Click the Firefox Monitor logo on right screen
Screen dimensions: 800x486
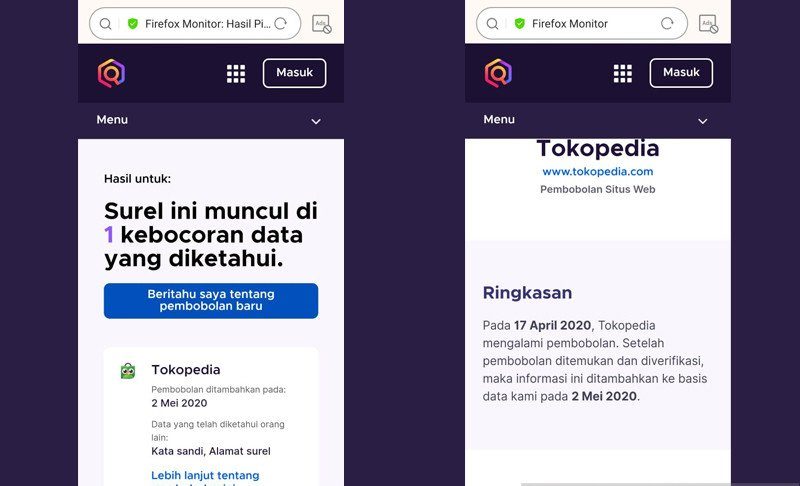(x=498, y=73)
